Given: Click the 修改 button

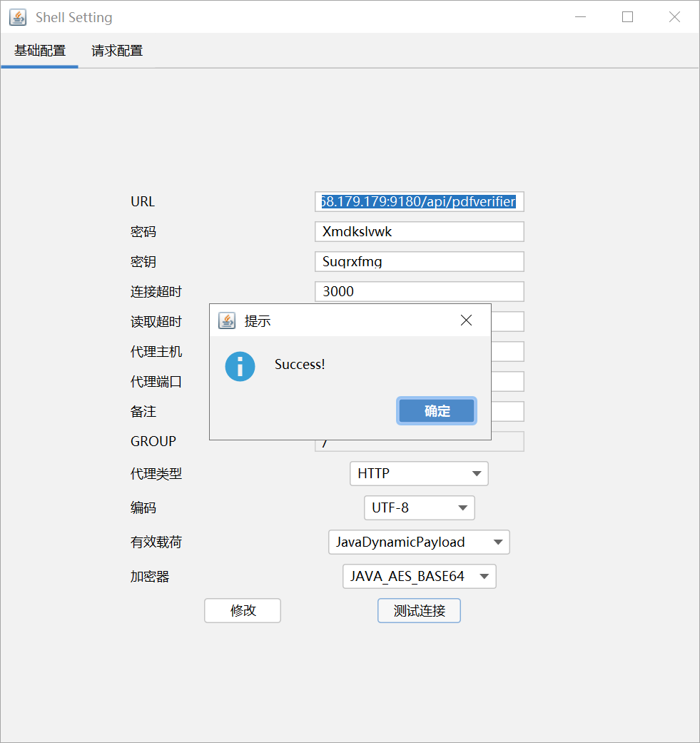Looking at the screenshot, I should coord(243,610).
